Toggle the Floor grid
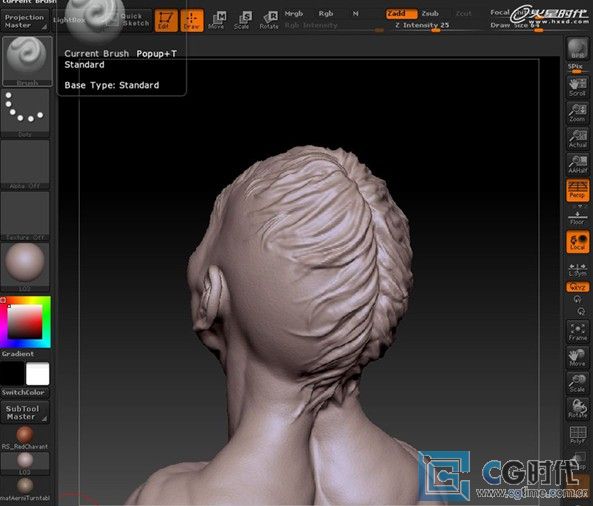593x506 pixels. pyautogui.click(x=577, y=218)
